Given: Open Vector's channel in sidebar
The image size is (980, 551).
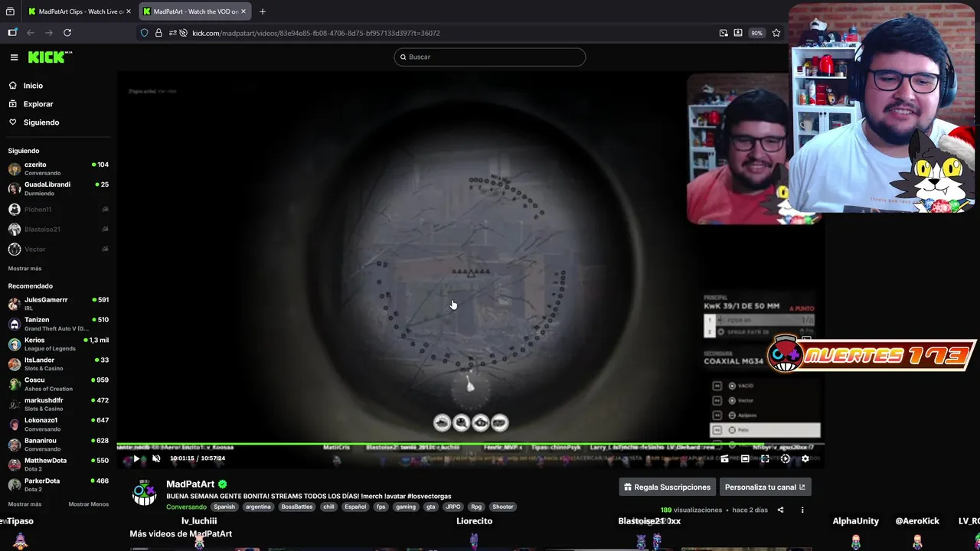Looking at the screenshot, I should [x=58, y=249].
